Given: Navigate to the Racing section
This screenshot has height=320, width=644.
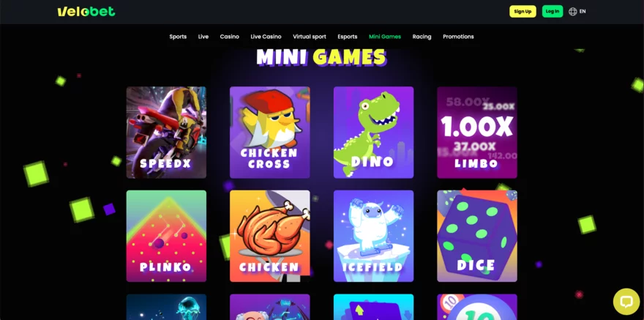Looking at the screenshot, I should [422, 37].
